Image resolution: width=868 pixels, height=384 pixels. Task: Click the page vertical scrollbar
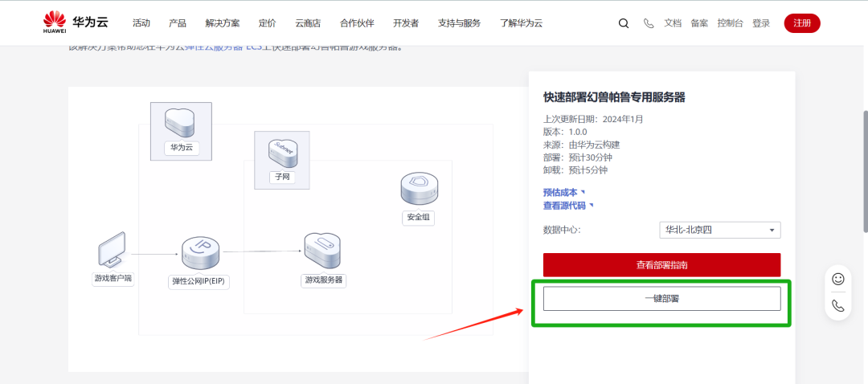click(864, 161)
